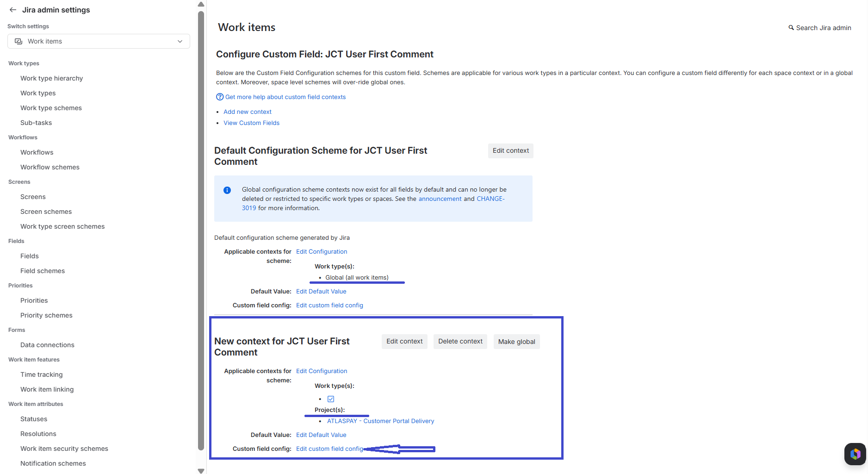This screenshot has width=868, height=474.
Task: Open the Sub-tasks settings
Action: (36, 123)
